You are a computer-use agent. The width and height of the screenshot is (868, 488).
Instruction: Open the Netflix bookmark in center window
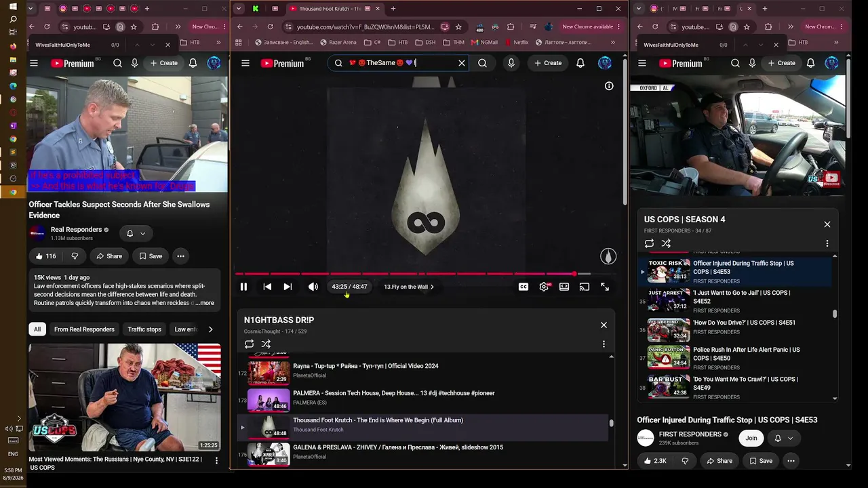pyautogui.click(x=516, y=42)
